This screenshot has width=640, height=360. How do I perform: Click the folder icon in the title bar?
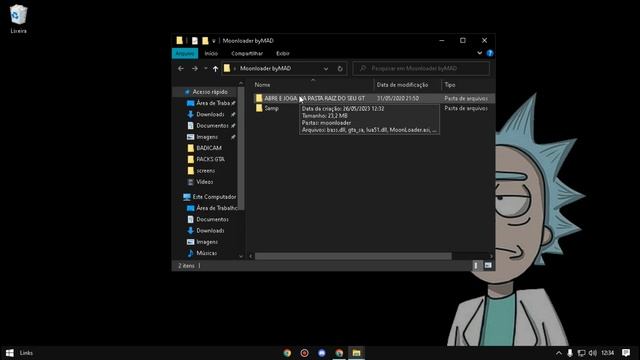pos(179,40)
